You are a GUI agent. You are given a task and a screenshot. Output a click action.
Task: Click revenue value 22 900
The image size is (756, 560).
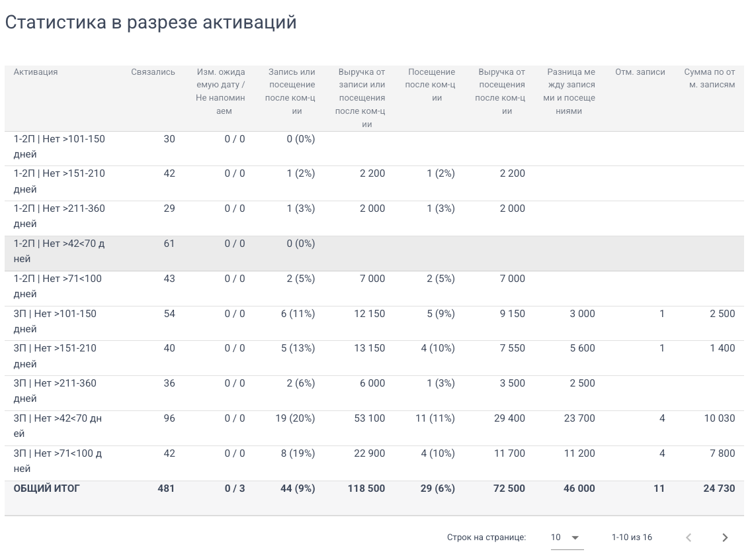(x=369, y=453)
